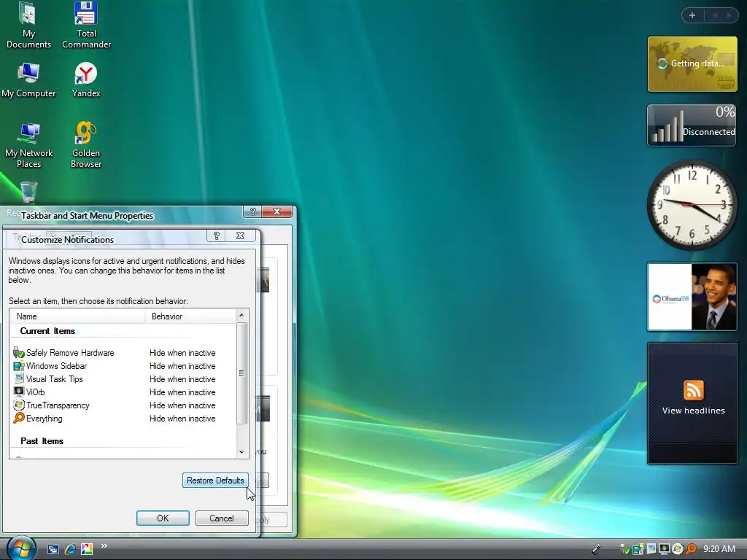747x560 pixels.
Task: Select the TrueTransparency list item
Action: [58, 405]
